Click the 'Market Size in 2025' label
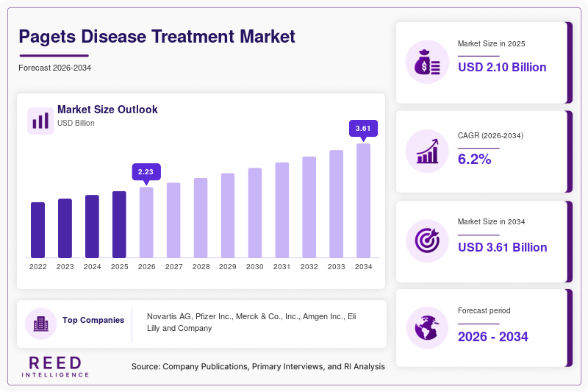Viewport: 588px width, 392px height. tap(491, 44)
